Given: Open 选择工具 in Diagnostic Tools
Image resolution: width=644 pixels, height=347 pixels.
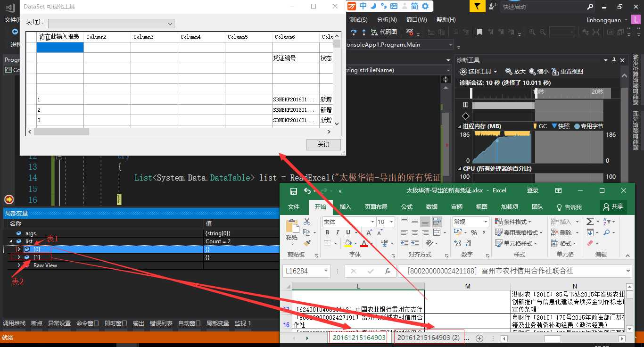Looking at the screenshot, I should coord(479,71).
